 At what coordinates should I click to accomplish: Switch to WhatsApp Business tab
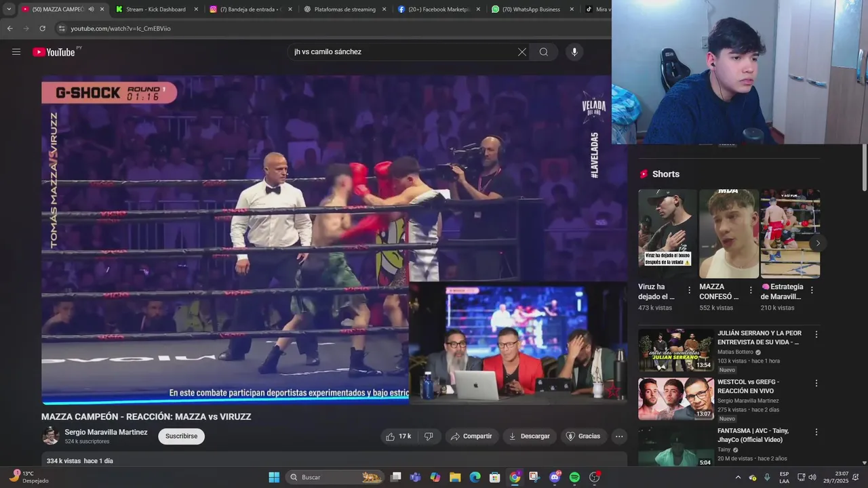point(532,9)
